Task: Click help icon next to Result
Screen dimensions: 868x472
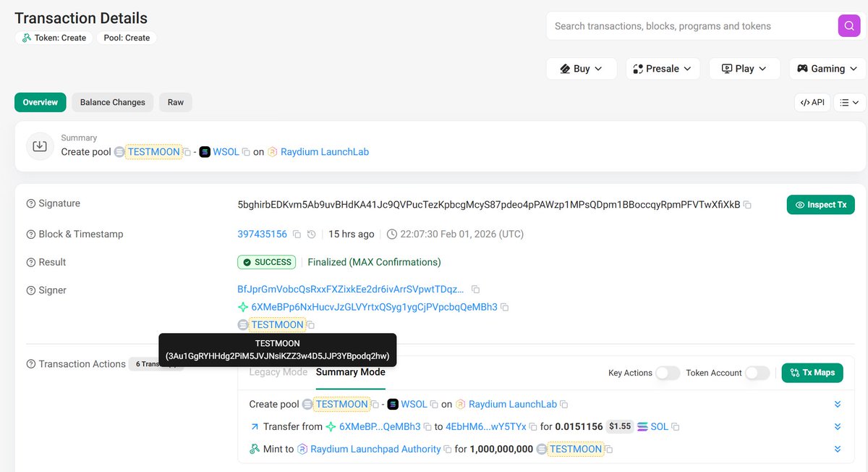Action: point(31,262)
